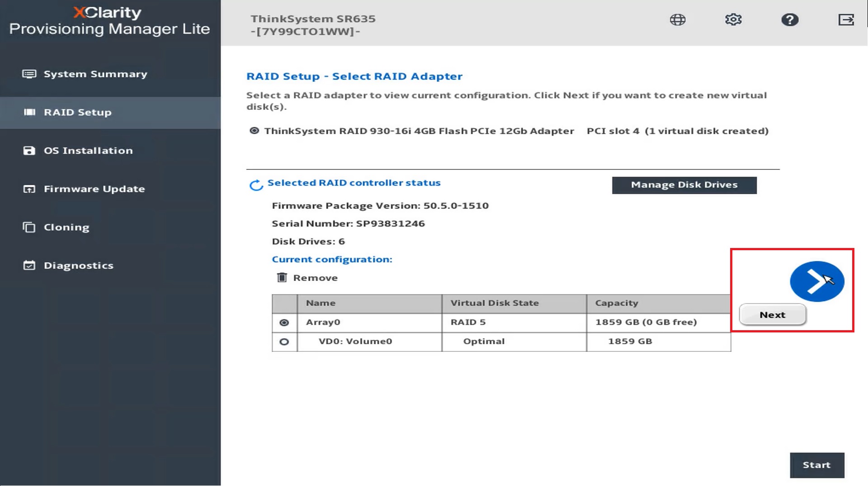
Task: Click the RAID 5 cell
Action: pos(514,322)
